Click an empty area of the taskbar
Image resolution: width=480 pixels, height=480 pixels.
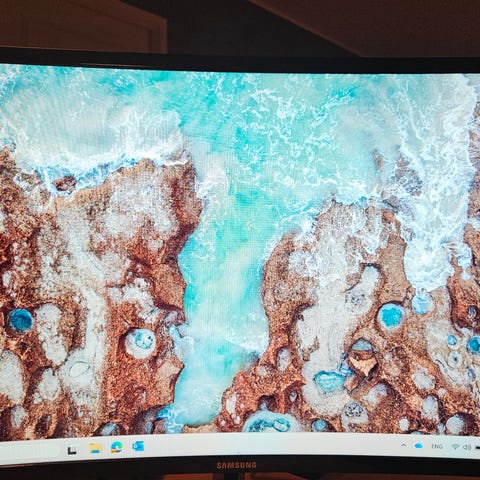[x=267, y=446]
